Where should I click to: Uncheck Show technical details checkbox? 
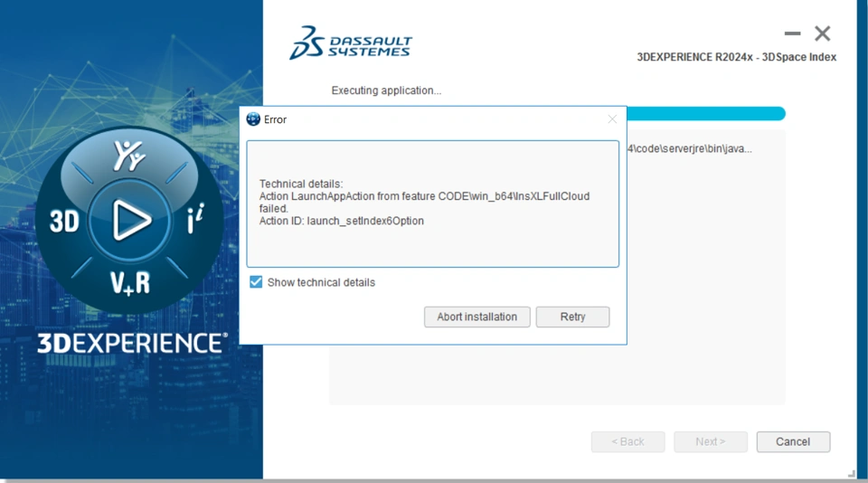pos(256,282)
